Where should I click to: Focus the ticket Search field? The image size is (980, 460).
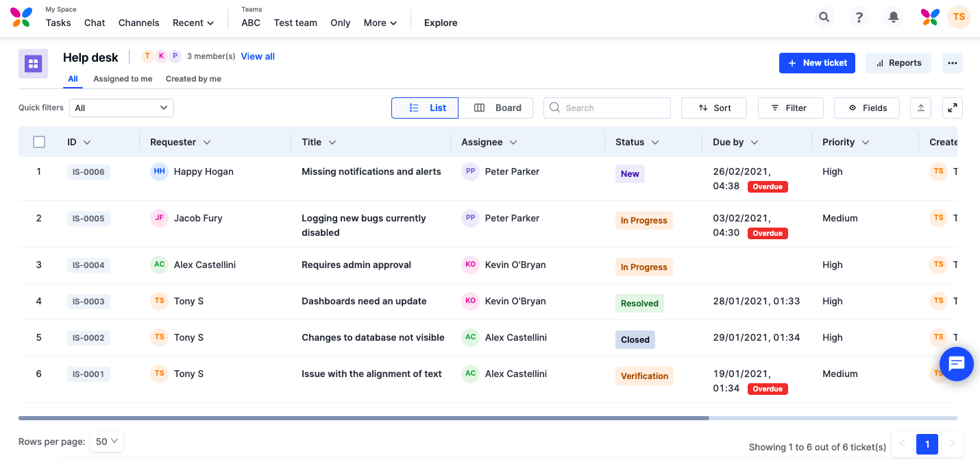click(607, 108)
